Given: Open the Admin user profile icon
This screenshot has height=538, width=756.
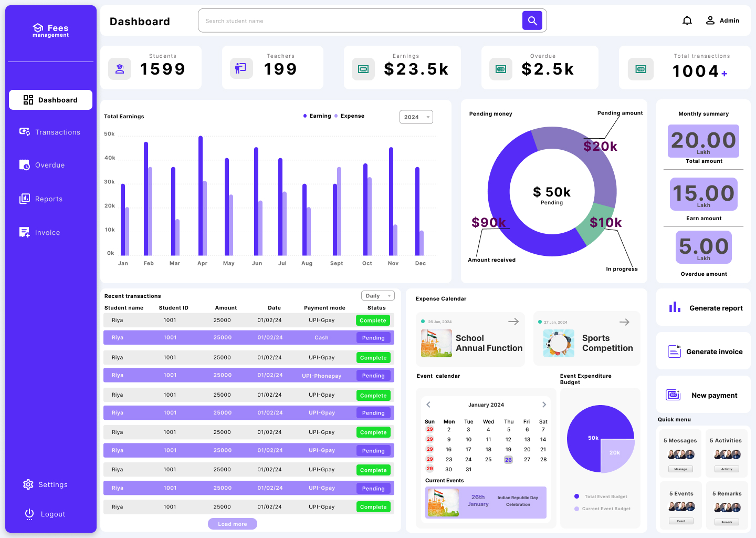Looking at the screenshot, I should tap(710, 20).
